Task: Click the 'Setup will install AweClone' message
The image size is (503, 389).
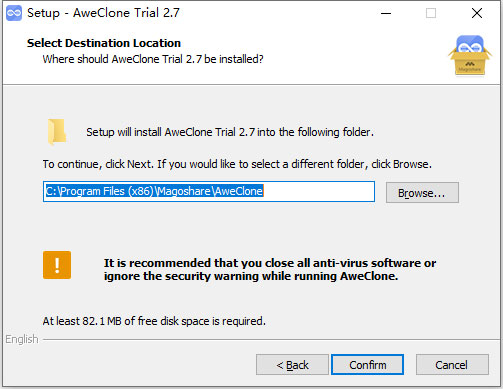Action: (230, 132)
